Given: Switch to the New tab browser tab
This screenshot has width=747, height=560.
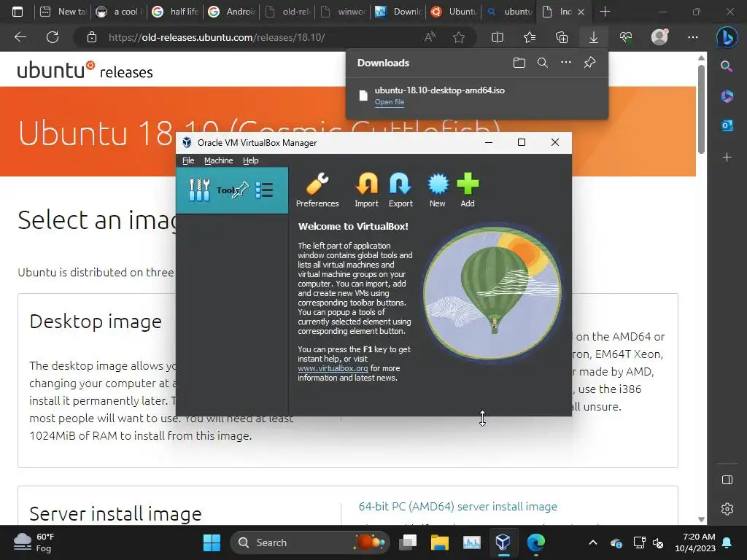Looking at the screenshot, I should pyautogui.click(x=63, y=12).
